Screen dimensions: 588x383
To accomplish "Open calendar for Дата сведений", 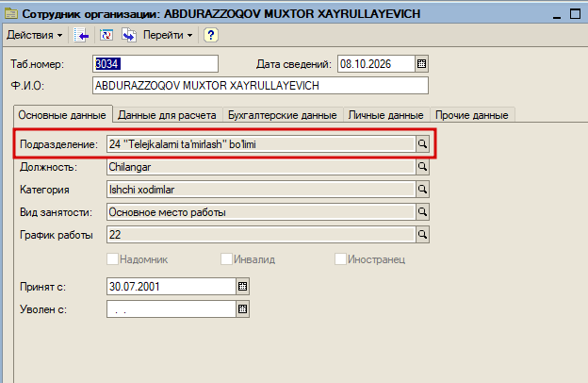I will click(x=421, y=64).
